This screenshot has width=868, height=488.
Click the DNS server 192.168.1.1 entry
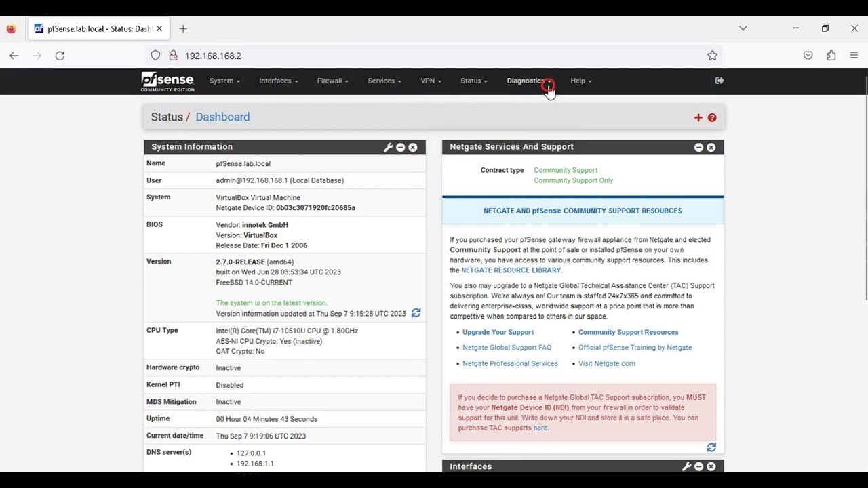coord(255,464)
